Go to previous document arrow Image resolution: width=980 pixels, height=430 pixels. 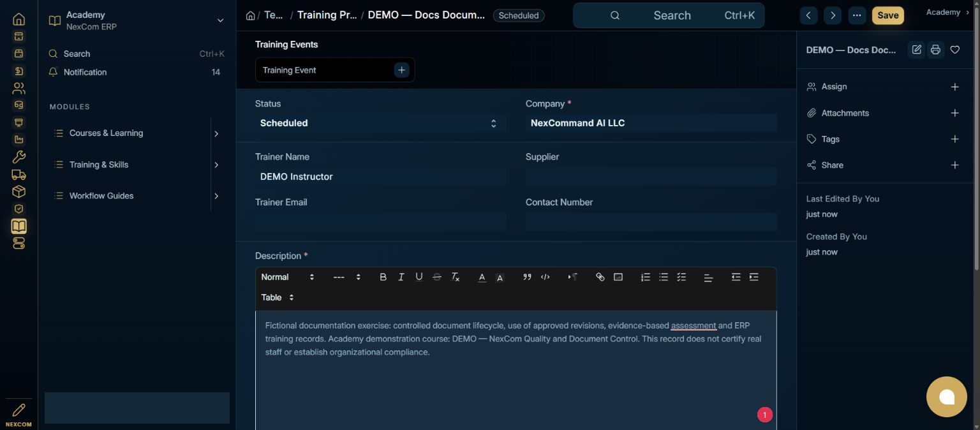point(808,15)
